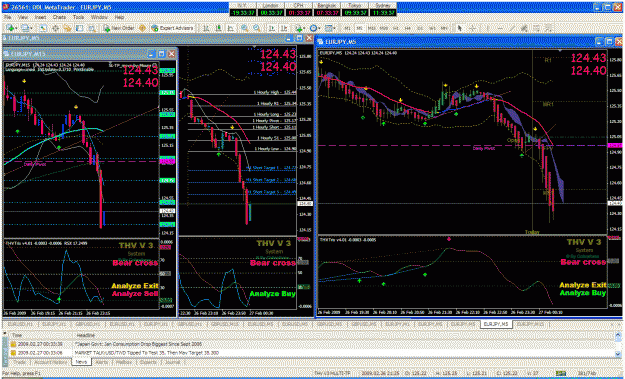Select the H1 timeframe
This screenshot has width=625, height=379.
[395, 28]
